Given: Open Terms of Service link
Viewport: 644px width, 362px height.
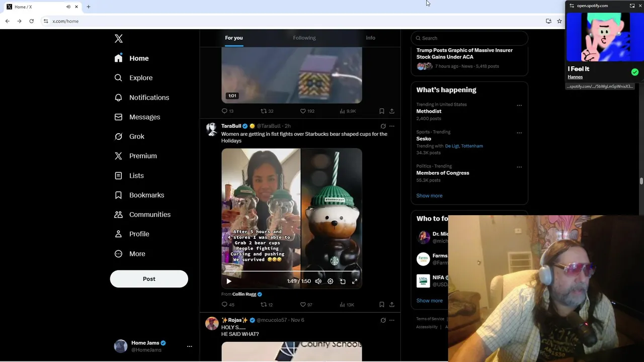Looking at the screenshot, I should pos(430,319).
